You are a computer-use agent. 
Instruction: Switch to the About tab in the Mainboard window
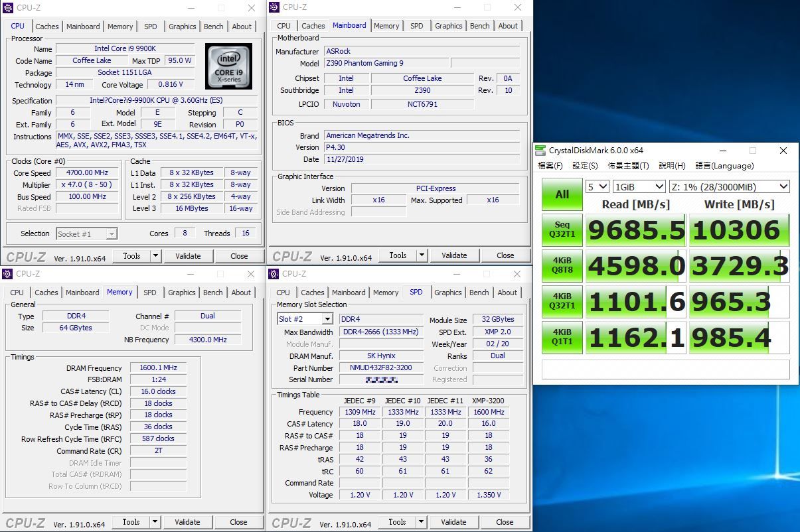(x=508, y=26)
